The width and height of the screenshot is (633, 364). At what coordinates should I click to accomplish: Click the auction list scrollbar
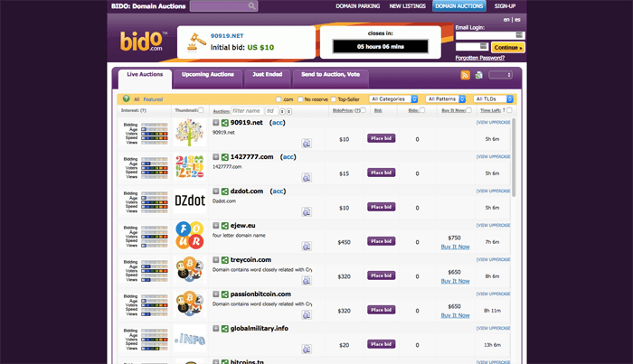514,157
